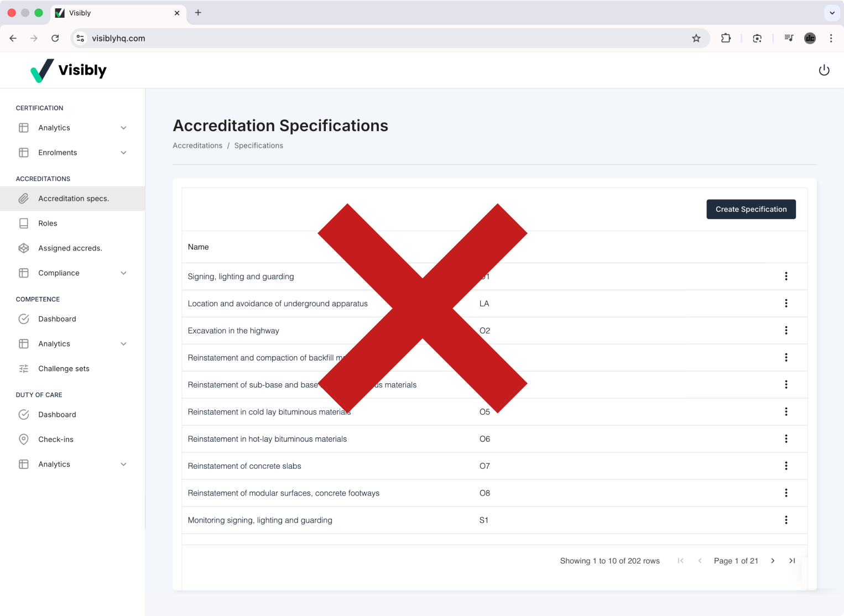Click 'Showing 1 to 10 of 202 rows' text
The width and height of the screenshot is (844, 616).
click(x=609, y=561)
